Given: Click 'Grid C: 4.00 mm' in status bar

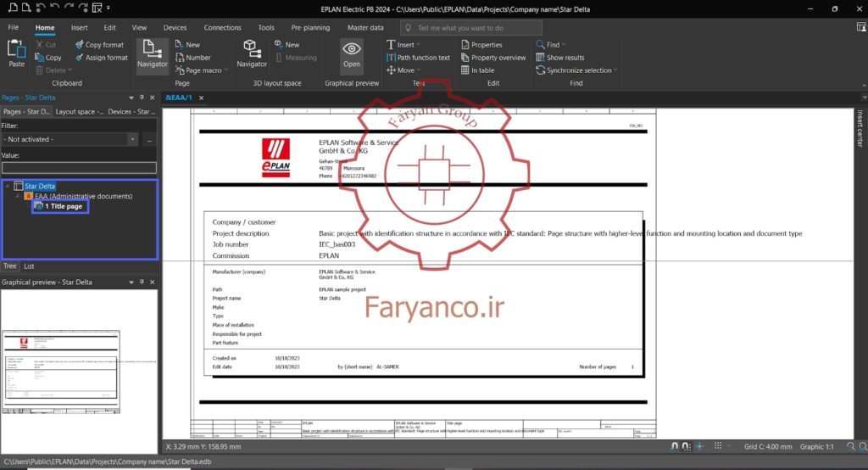Looking at the screenshot, I should tap(768, 447).
